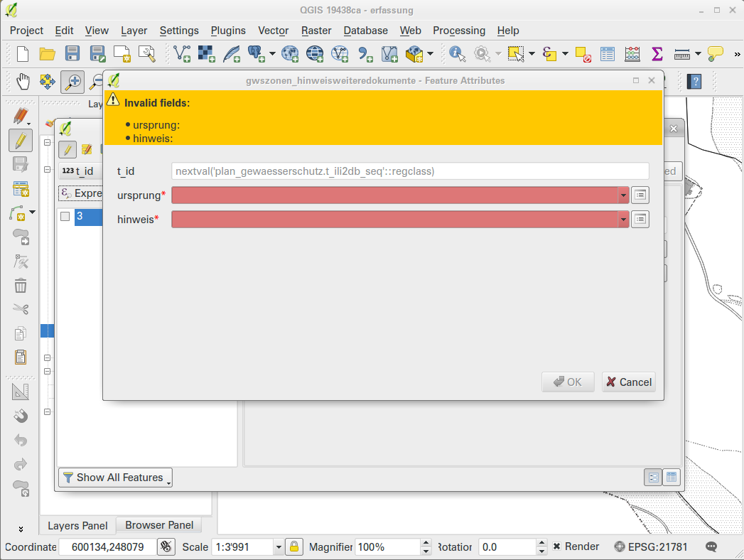Toggle mouse extents display button

click(x=166, y=546)
